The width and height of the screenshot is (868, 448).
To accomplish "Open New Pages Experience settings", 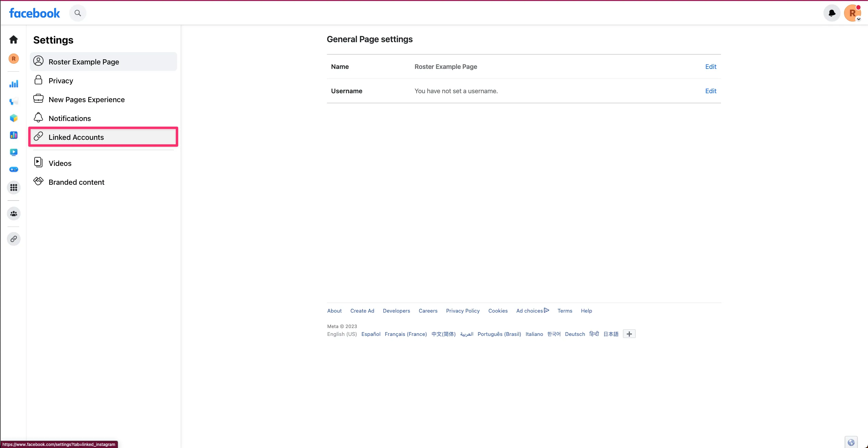I will pyautogui.click(x=103, y=99).
